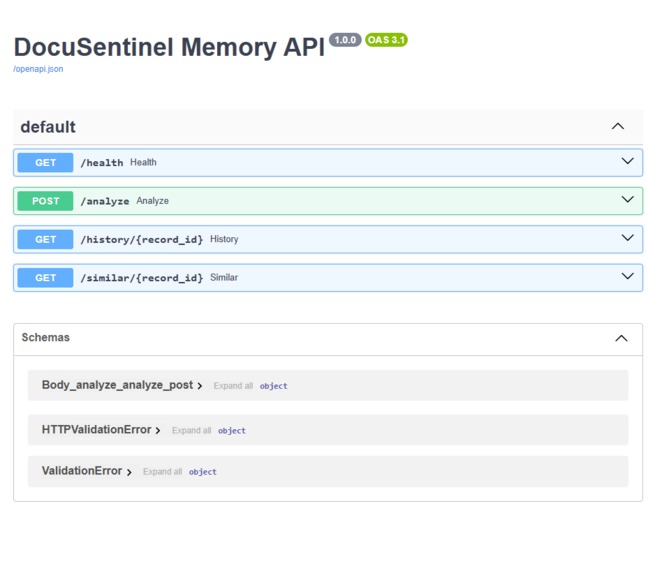This screenshot has height=573, width=648.
Task: Click object type label of ValidationError
Action: pyautogui.click(x=202, y=472)
